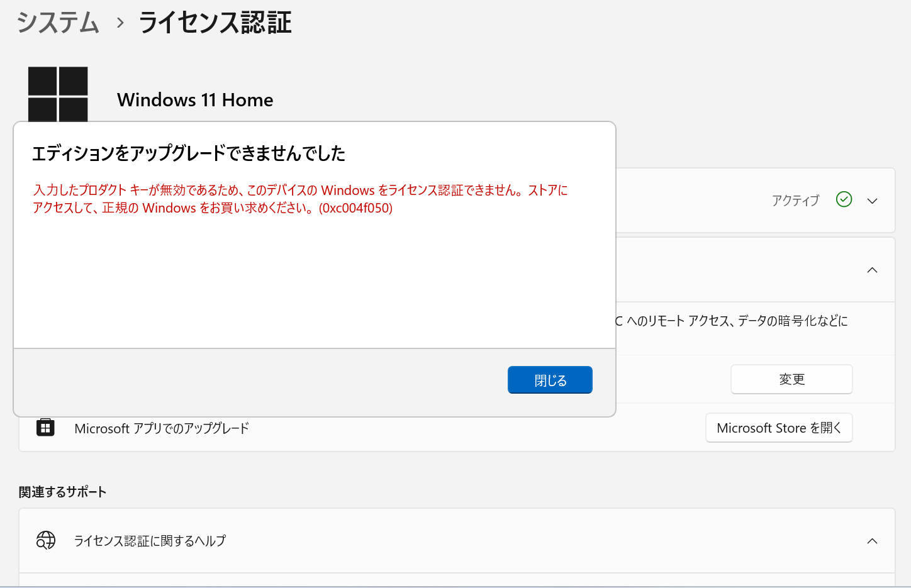Click the Windows 11 Home edition name
Image resolution: width=911 pixels, height=588 pixels.
pyautogui.click(x=194, y=99)
